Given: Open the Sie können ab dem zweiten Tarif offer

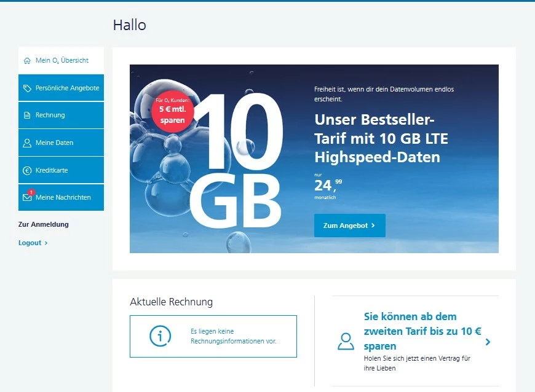Looking at the screenshot, I should point(415,341).
